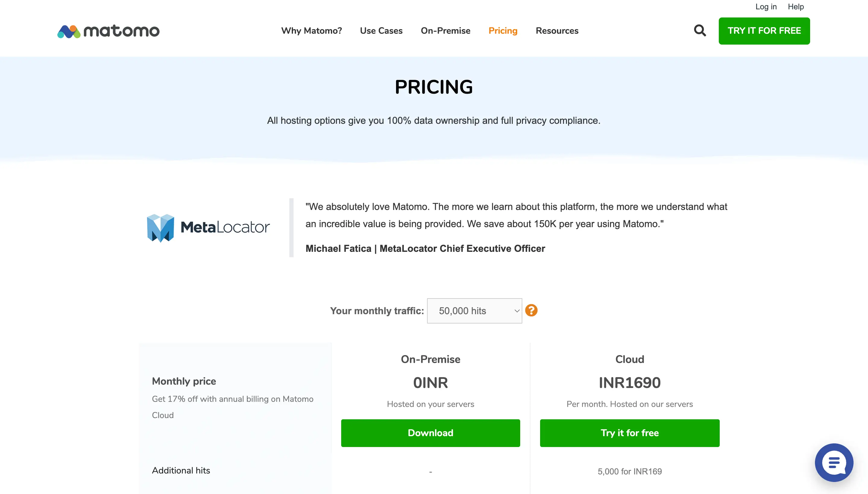This screenshot has height=494, width=868.
Task: Click the Cloud Try it for free button
Action: (630, 433)
